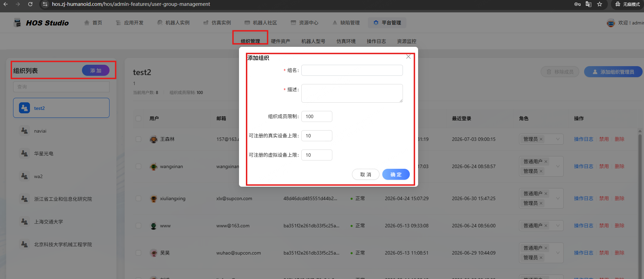Reload the page with the refresh icon

point(30,4)
